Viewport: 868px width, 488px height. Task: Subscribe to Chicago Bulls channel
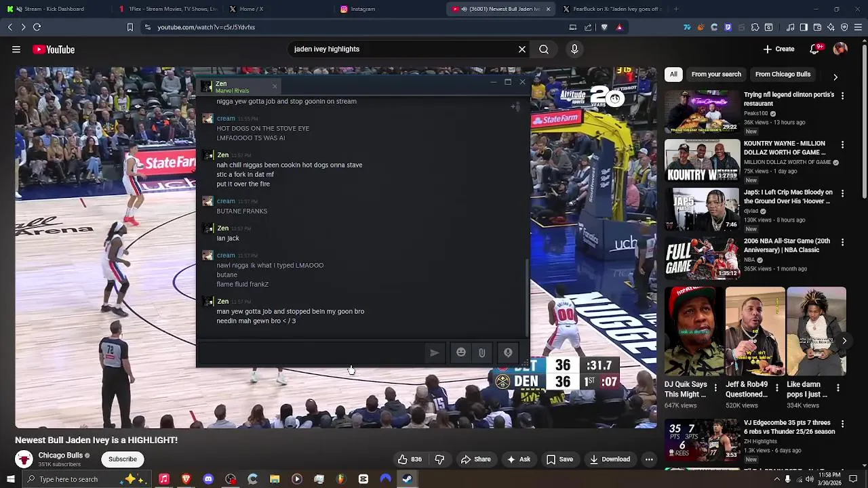[x=123, y=460]
